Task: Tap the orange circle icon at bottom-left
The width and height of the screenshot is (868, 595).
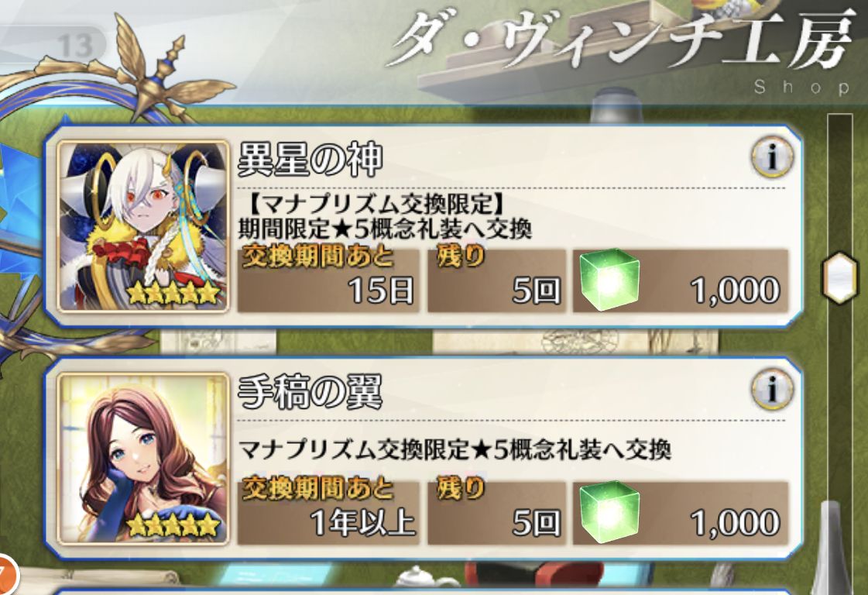Action: pos(7,575)
